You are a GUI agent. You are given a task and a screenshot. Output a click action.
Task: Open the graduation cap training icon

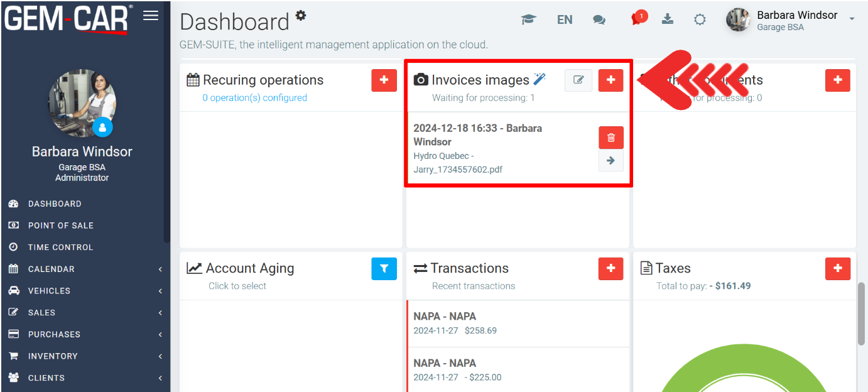[528, 20]
